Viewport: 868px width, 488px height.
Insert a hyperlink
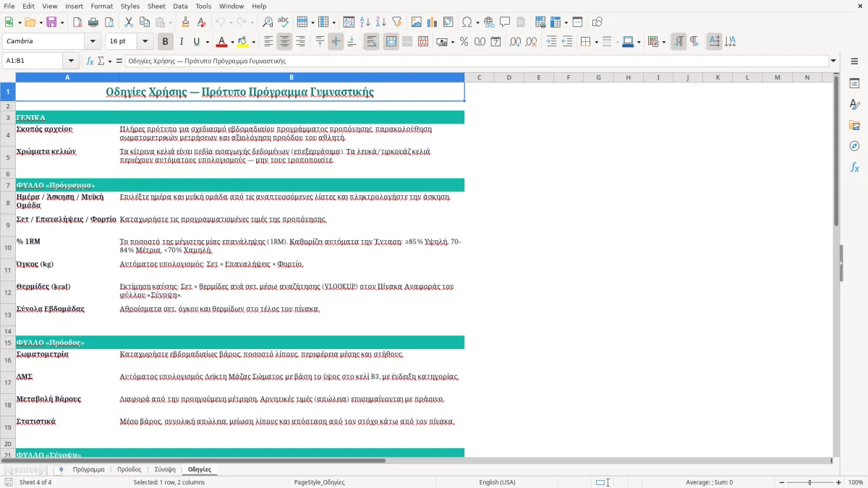[489, 22]
